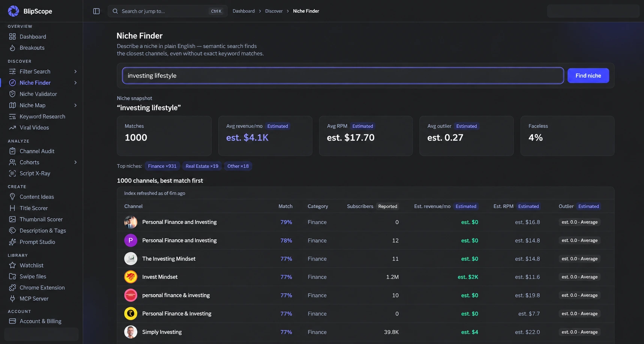
Task: Go to Dashboard breadcrumb
Action: [x=244, y=11]
